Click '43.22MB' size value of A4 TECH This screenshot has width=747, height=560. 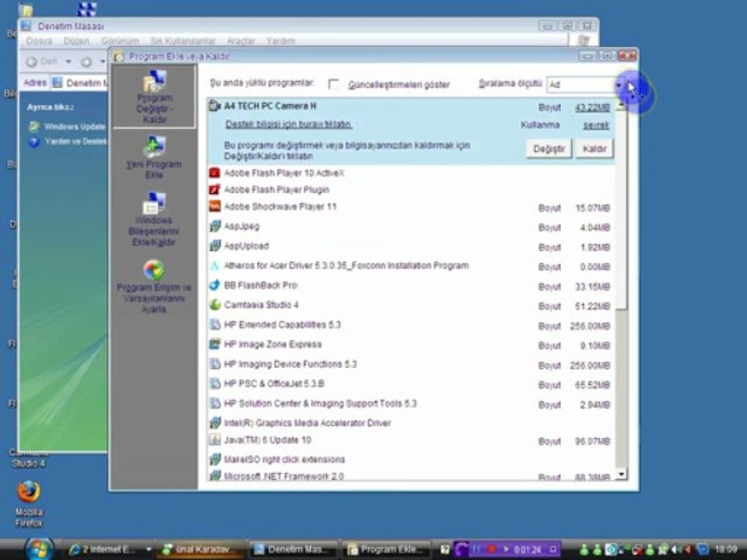coord(592,107)
